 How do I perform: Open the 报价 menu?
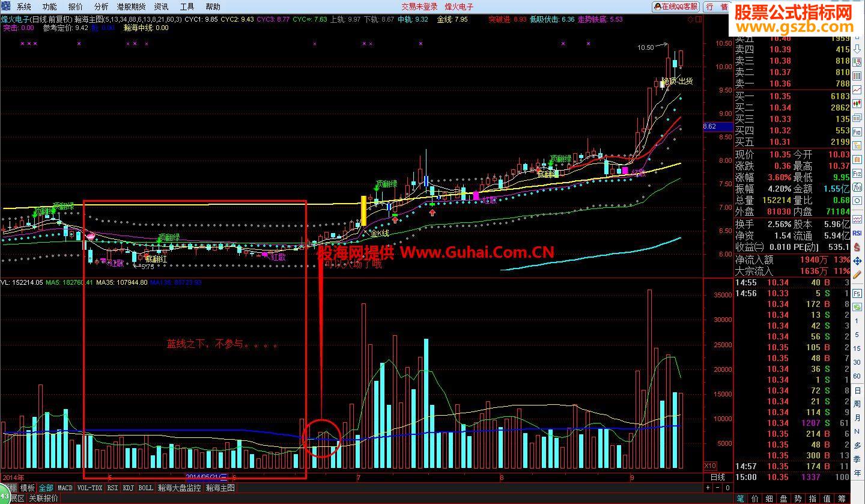pyautogui.click(x=76, y=7)
